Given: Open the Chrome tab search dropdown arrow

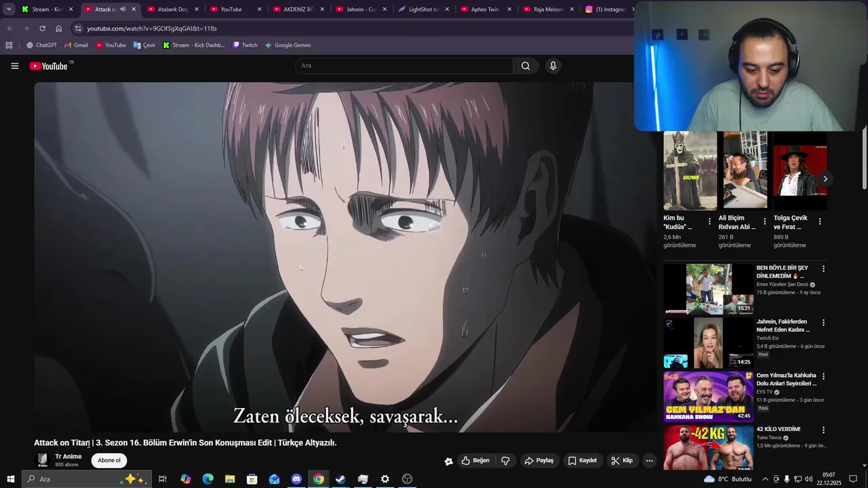Looking at the screenshot, I should tap(9, 9).
